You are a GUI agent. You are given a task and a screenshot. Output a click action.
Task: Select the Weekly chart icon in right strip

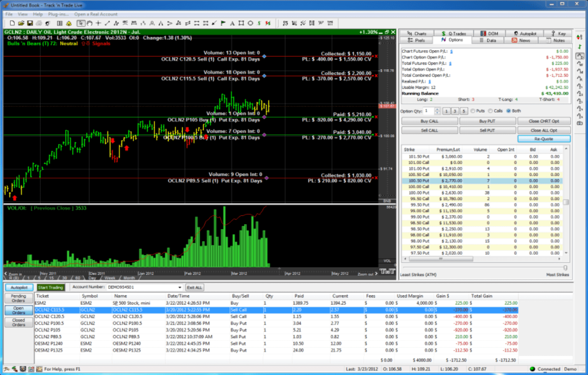(580, 64)
